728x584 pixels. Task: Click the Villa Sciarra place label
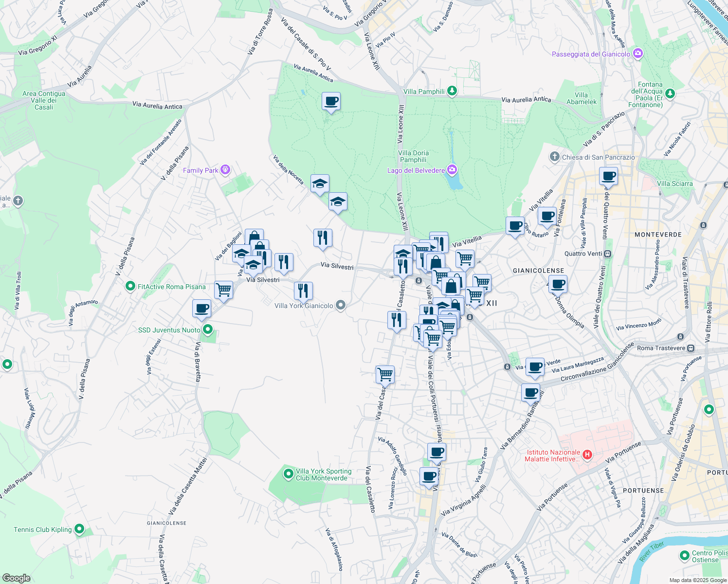[x=674, y=183]
